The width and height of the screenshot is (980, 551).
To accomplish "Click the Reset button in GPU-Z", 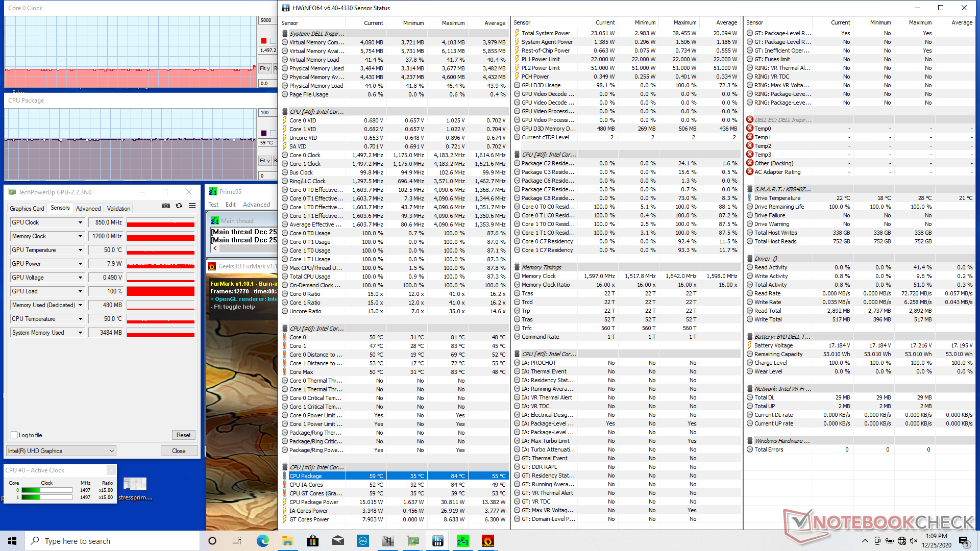I will (x=183, y=435).
